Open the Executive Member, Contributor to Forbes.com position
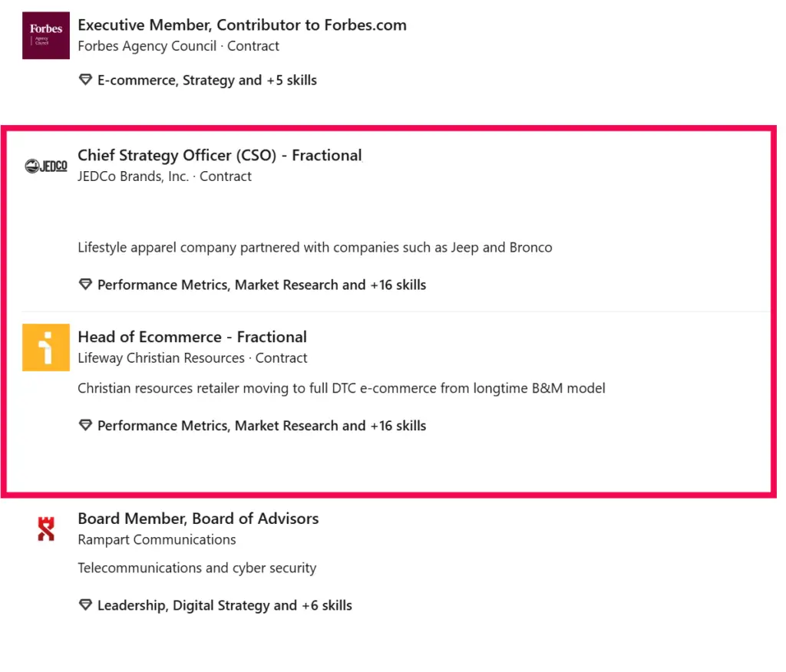Viewport: 786px width, 672px height. (242, 25)
